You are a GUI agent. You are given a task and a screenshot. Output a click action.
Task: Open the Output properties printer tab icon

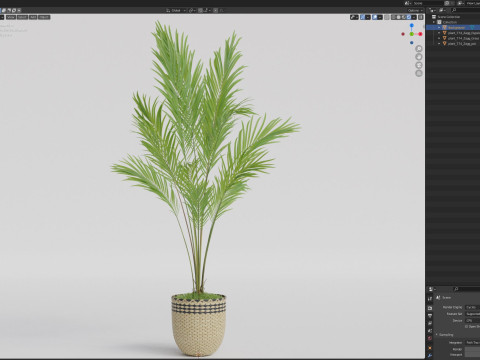click(x=430, y=315)
